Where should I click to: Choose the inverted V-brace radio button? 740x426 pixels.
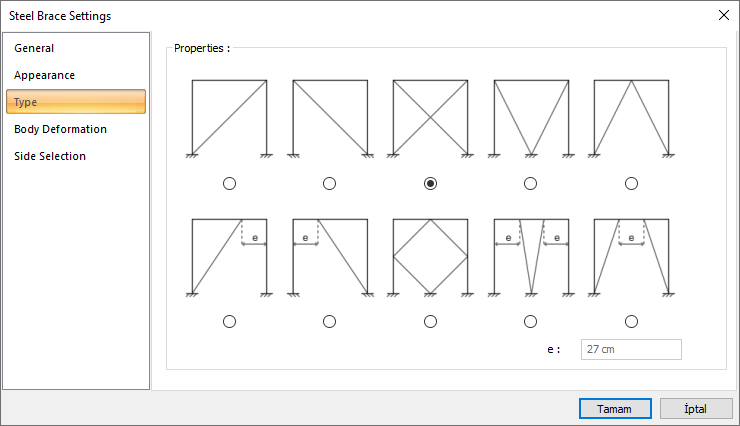click(x=631, y=183)
